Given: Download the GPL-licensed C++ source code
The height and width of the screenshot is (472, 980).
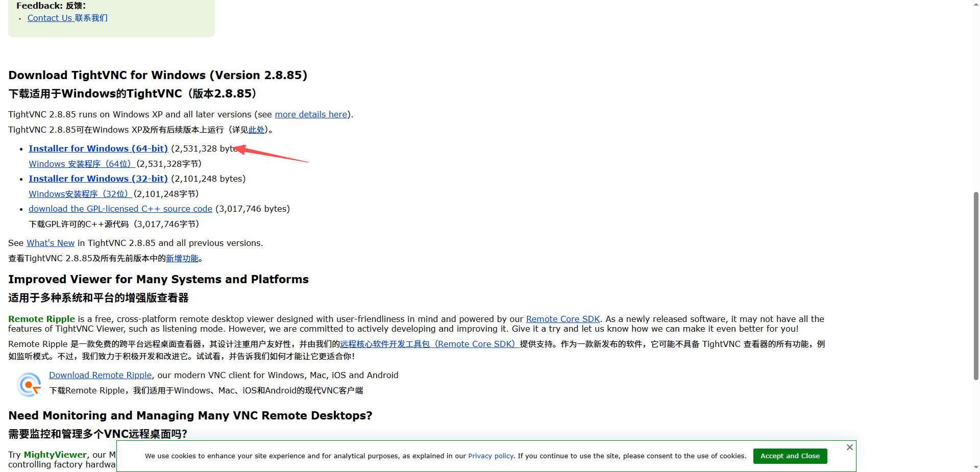Looking at the screenshot, I should coord(120,209).
